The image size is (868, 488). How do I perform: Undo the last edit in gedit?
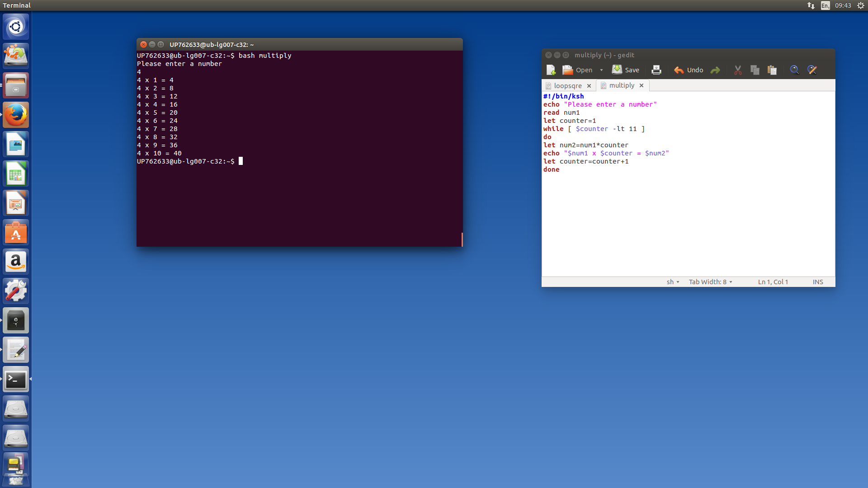(689, 70)
